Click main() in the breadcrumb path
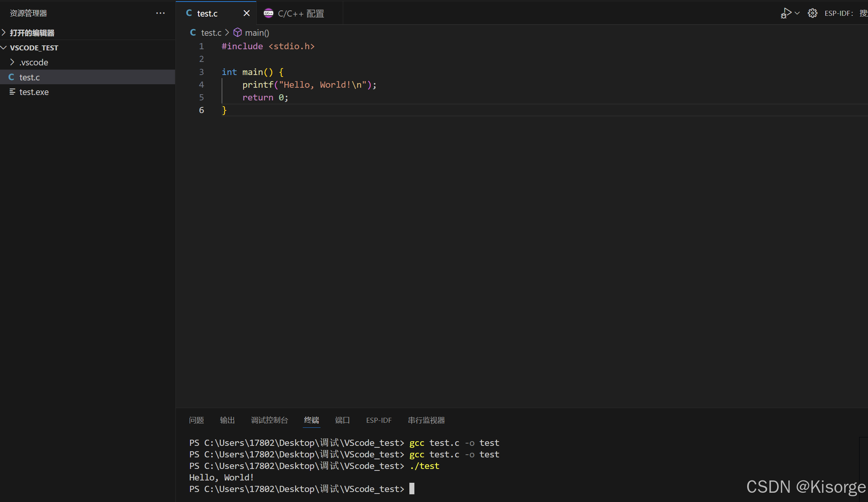Viewport: 868px width, 502px height. point(257,33)
